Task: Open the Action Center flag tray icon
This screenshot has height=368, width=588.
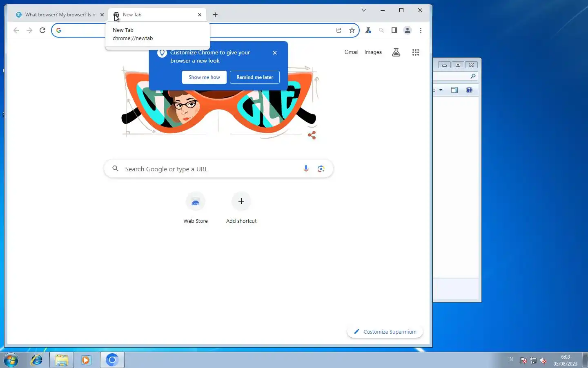Action: coord(523,360)
